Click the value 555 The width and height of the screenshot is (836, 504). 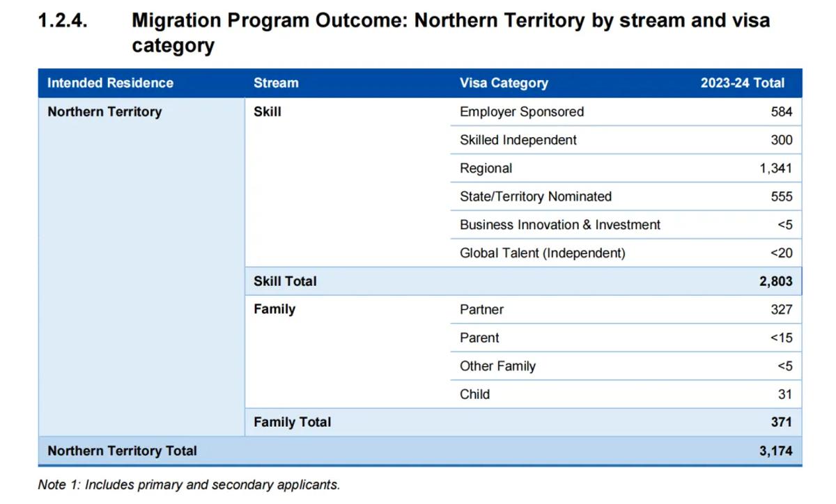[782, 196]
